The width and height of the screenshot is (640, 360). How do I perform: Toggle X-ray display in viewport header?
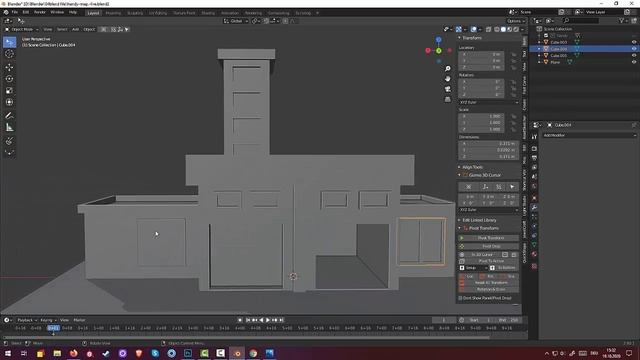(x=489, y=29)
